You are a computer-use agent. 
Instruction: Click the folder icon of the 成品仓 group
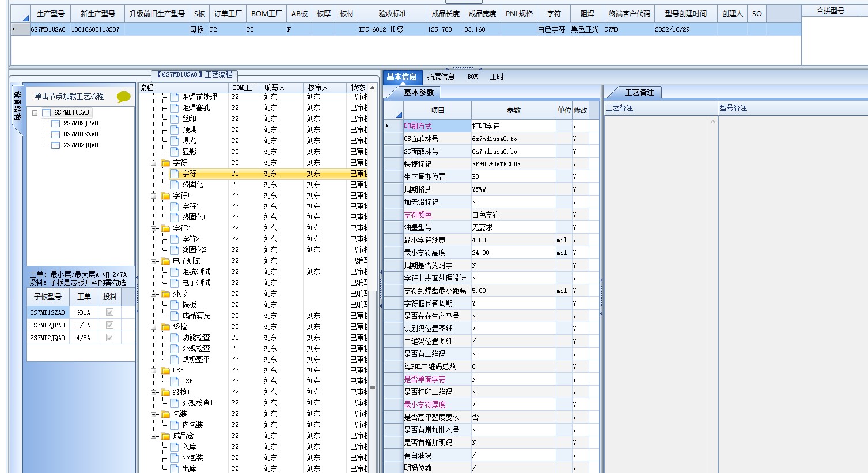point(165,436)
